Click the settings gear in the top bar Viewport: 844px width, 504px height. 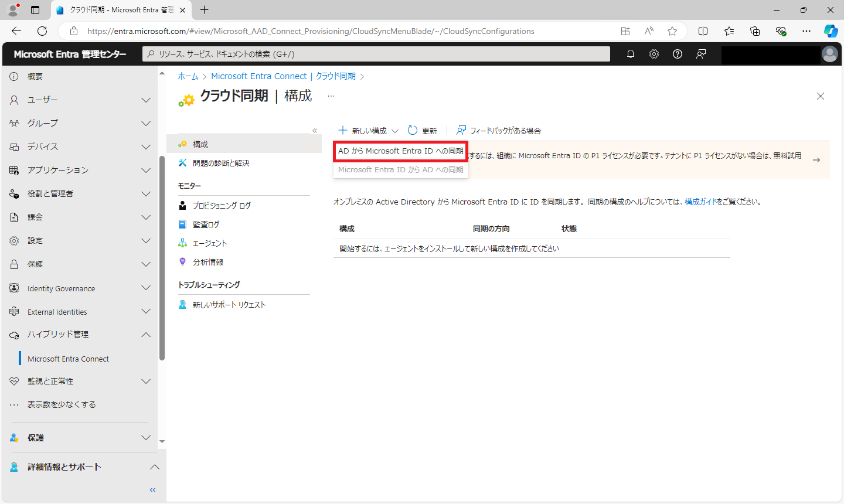(x=654, y=54)
